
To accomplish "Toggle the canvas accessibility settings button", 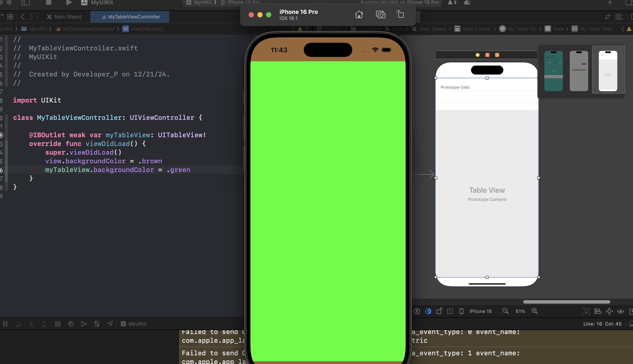I will pyautogui.click(x=417, y=311).
